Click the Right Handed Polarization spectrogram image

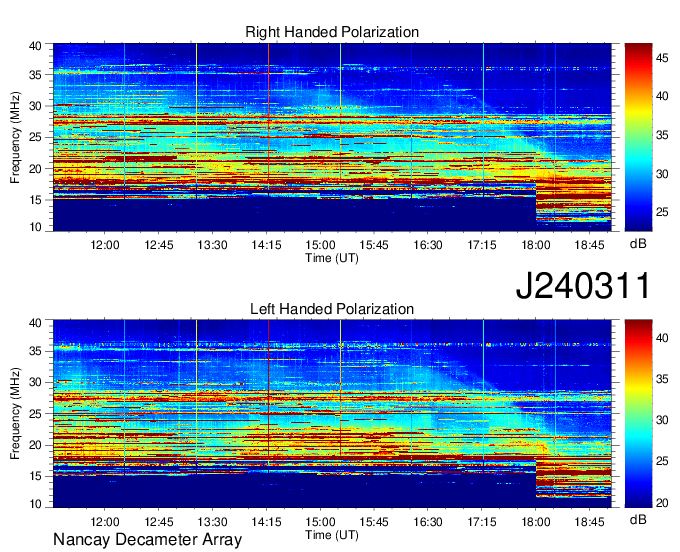click(x=332, y=137)
